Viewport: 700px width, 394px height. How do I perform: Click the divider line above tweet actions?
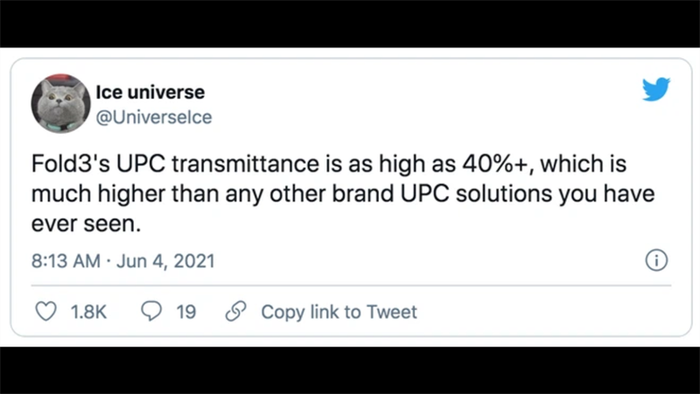[x=351, y=285]
